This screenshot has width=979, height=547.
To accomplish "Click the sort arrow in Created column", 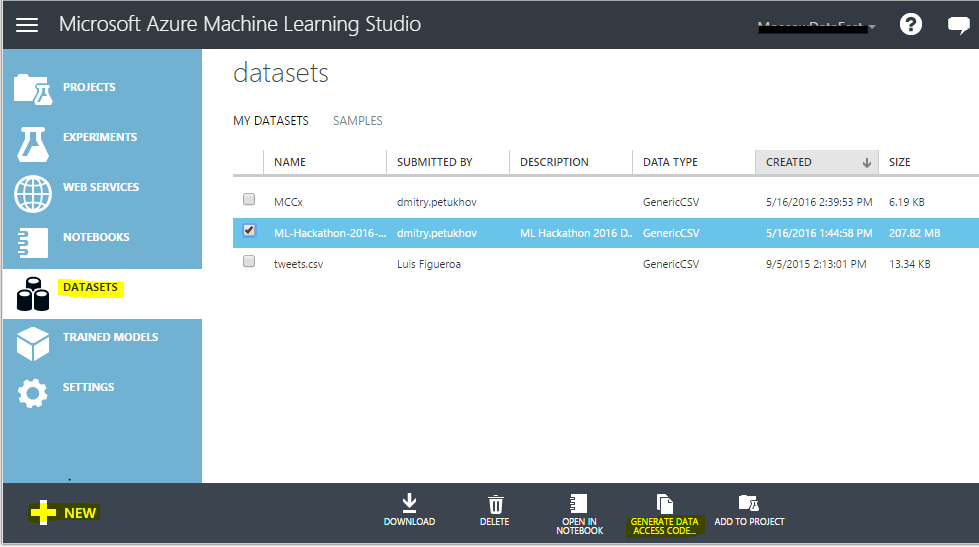I will 867,163.
